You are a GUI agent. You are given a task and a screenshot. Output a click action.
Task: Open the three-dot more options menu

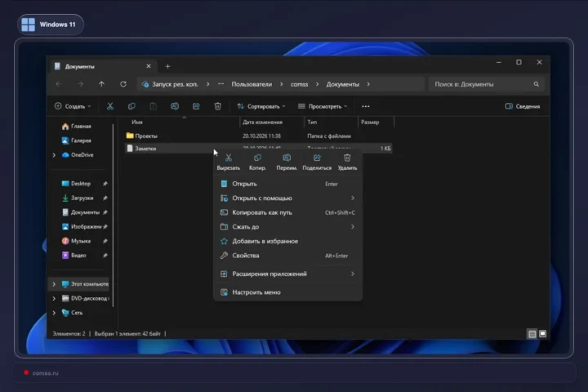pos(366,106)
